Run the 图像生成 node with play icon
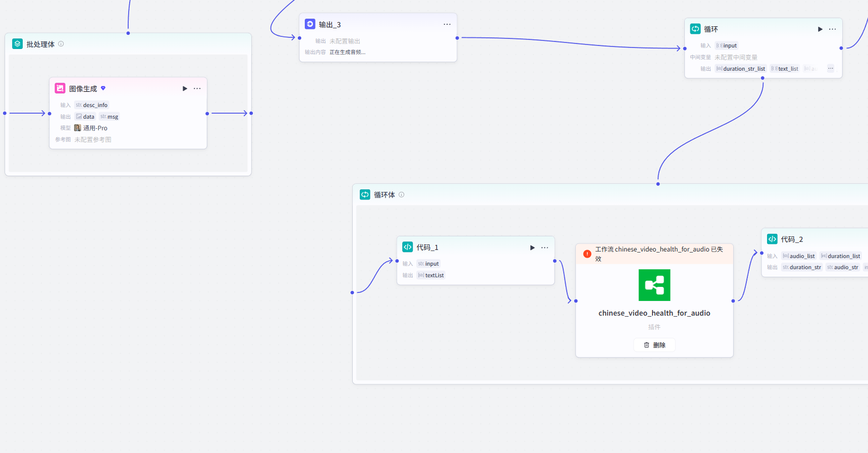The height and width of the screenshot is (453, 868). click(x=185, y=89)
